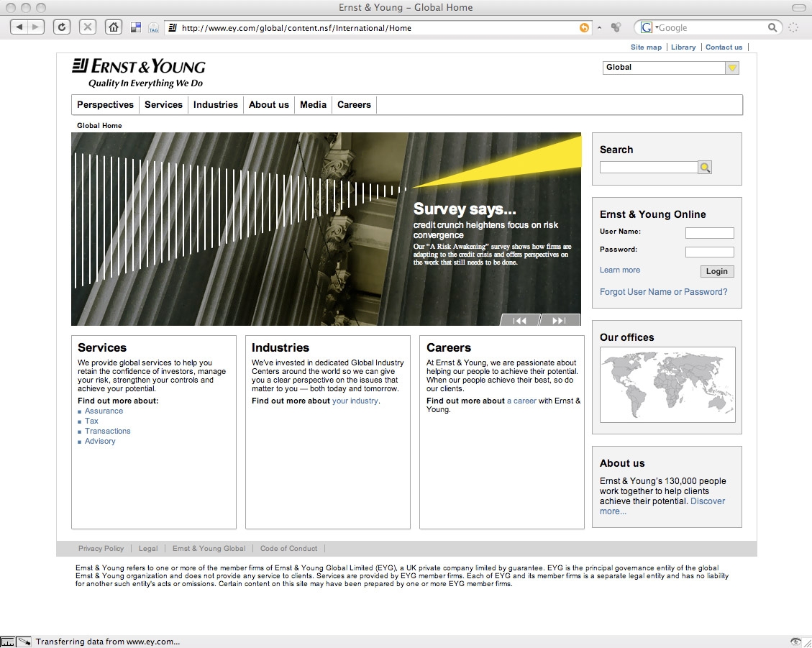This screenshot has width=812, height=648.
Task: Click the Our offices world map
Action: pos(667,384)
